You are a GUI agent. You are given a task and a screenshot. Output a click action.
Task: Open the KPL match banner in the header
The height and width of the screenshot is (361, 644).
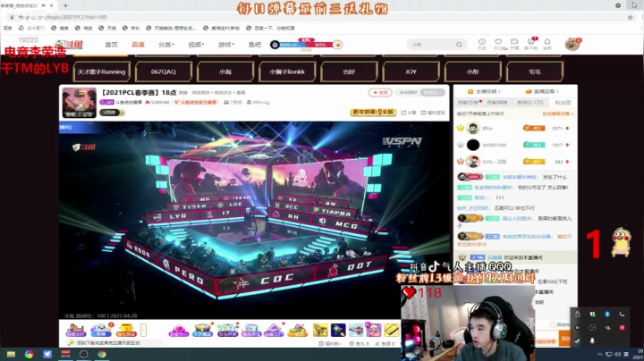click(x=306, y=45)
